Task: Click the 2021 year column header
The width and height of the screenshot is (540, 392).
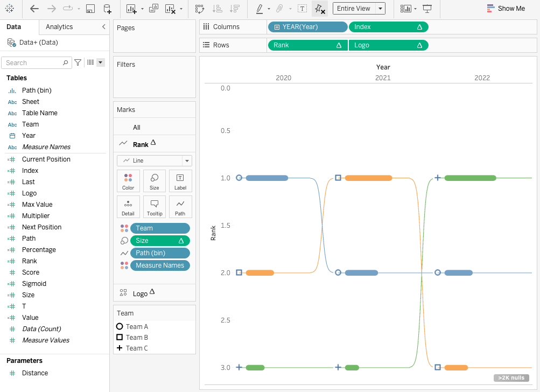Action: tap(383, 78)
